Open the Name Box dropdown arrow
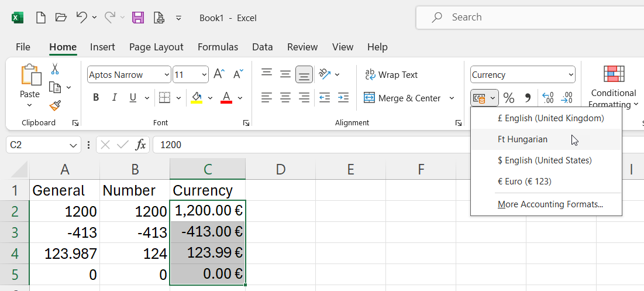The height and width of the screenshot is (291, 644). [x=74, y=145]
